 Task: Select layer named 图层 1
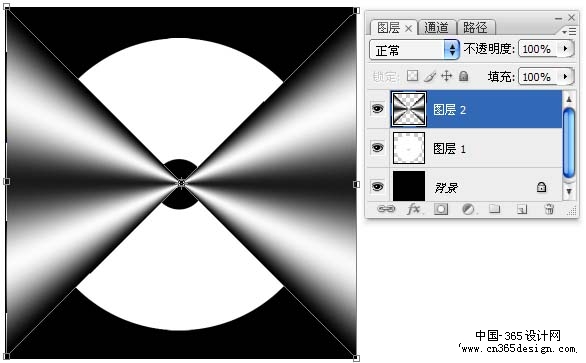(x=450, y=149)
